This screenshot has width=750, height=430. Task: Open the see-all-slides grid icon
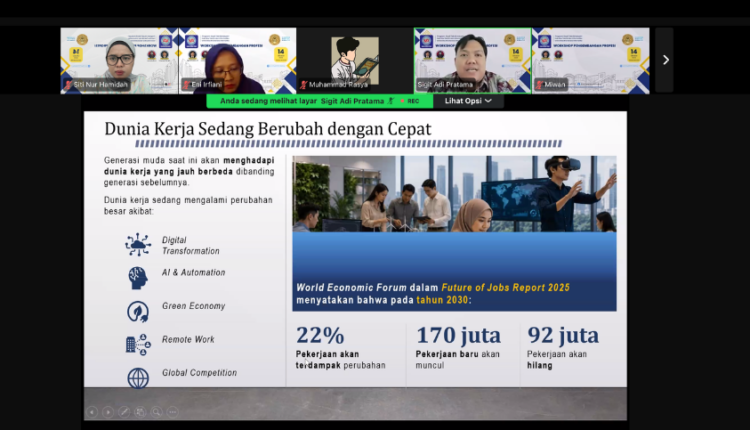(140, 411)
